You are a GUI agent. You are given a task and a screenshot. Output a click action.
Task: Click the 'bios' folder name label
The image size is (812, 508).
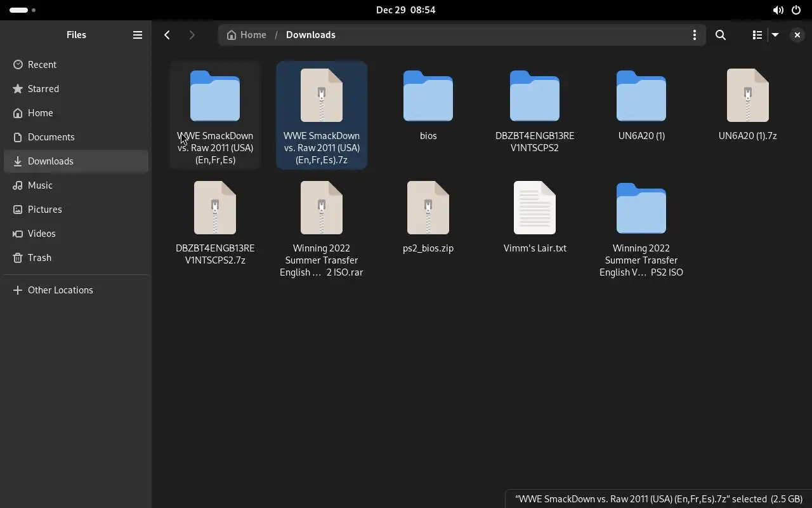coord(428,136)
